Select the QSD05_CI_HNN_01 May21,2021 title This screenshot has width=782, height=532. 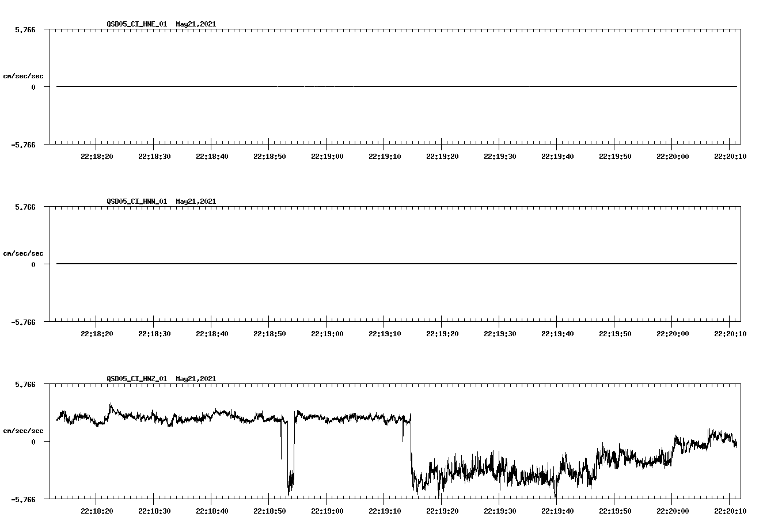point(161,202)
